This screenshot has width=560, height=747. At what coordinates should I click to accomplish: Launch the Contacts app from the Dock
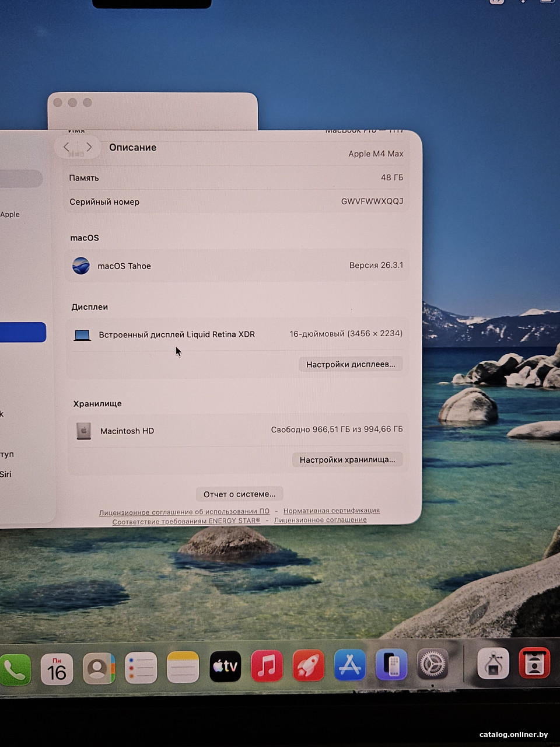pos(99,668)
